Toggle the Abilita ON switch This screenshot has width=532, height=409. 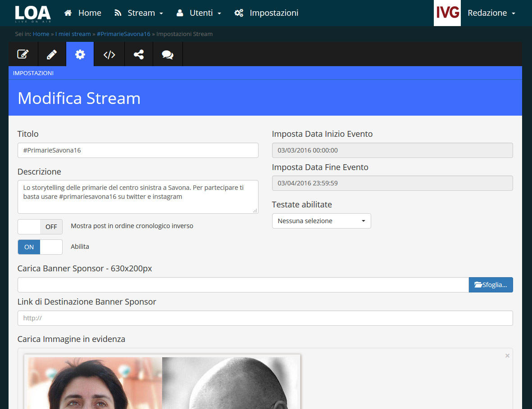tap(40, 247)
